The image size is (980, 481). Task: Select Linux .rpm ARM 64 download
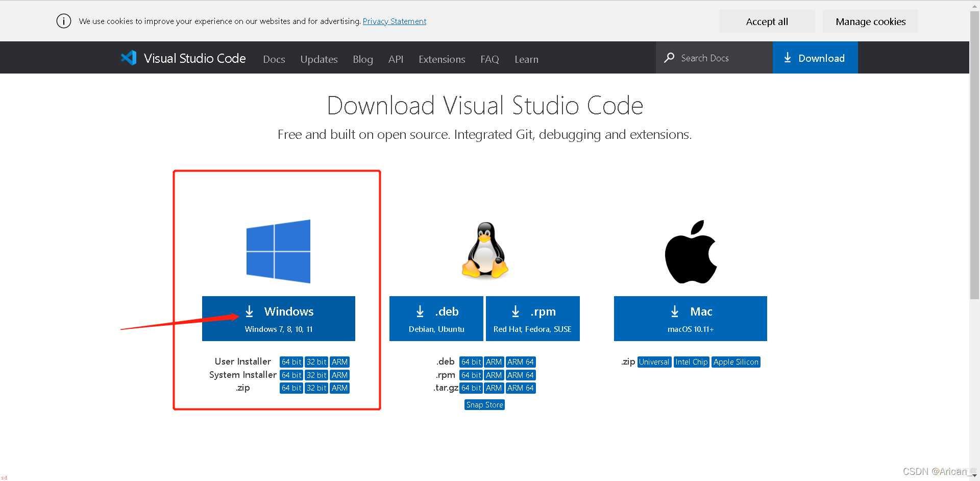(521, 375)
